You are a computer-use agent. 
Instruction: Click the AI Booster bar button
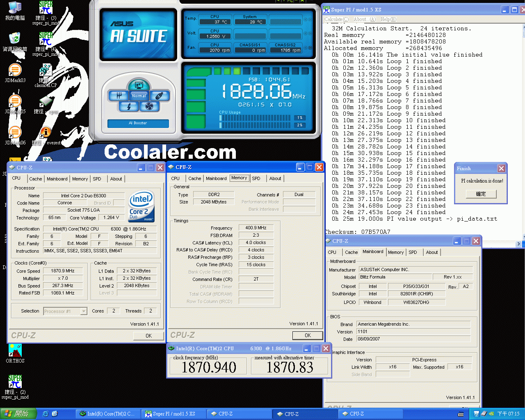138,123
